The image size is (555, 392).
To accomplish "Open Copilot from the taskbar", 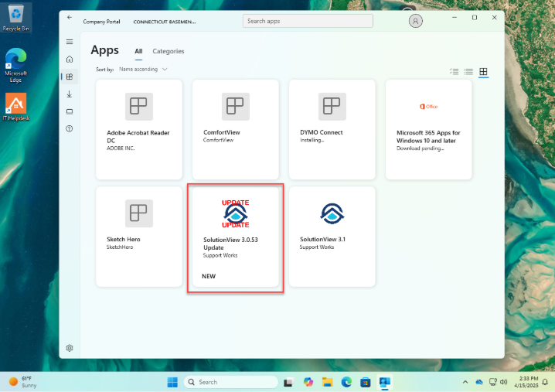I will (308, 382).
